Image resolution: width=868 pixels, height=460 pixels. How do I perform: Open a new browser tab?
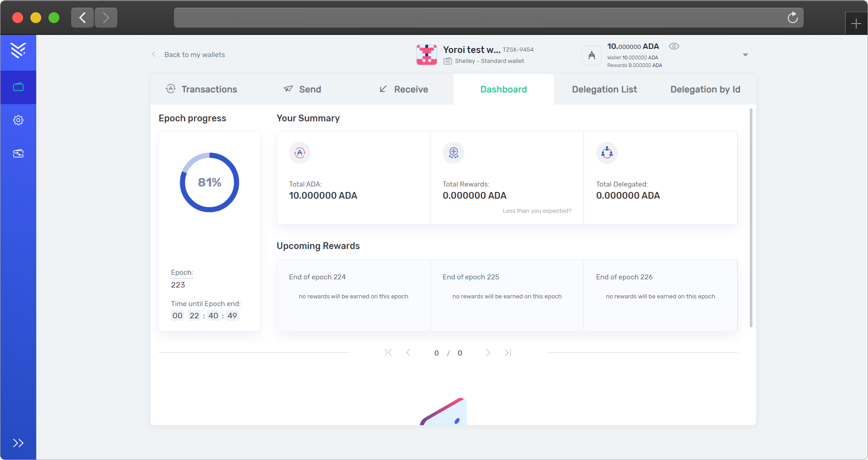pos(856,24)
